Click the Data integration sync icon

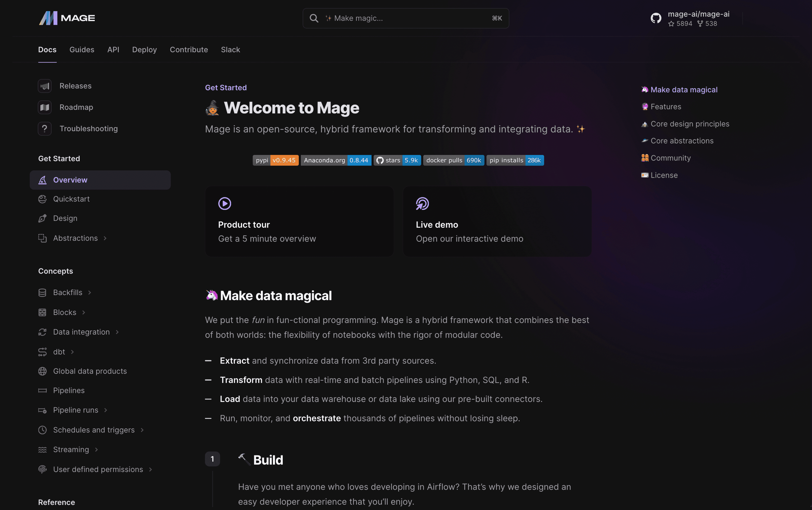[42, 332]
